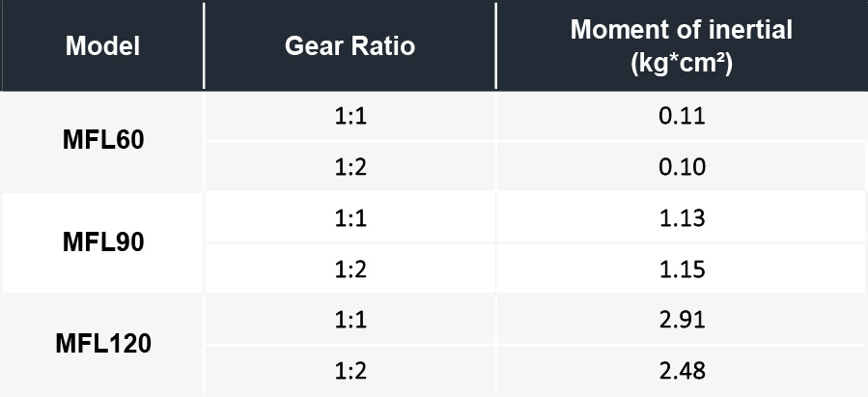Viewport: 868px width, 397px height.
Task: Select the 1.13 inertia value
Action: [683, 218]
